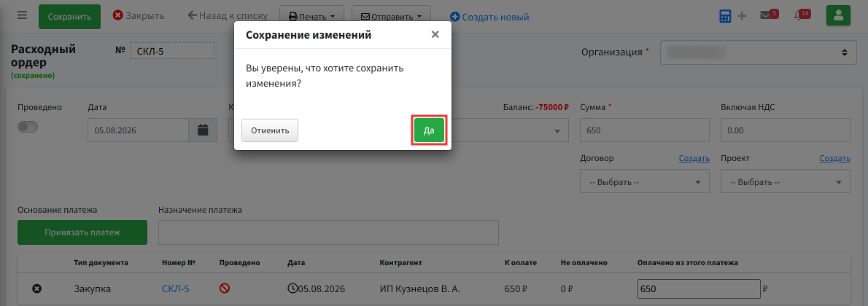Remove the linked Закупка row with X icon
Viewport: 868px width, 306px height.
pos(37,289)
